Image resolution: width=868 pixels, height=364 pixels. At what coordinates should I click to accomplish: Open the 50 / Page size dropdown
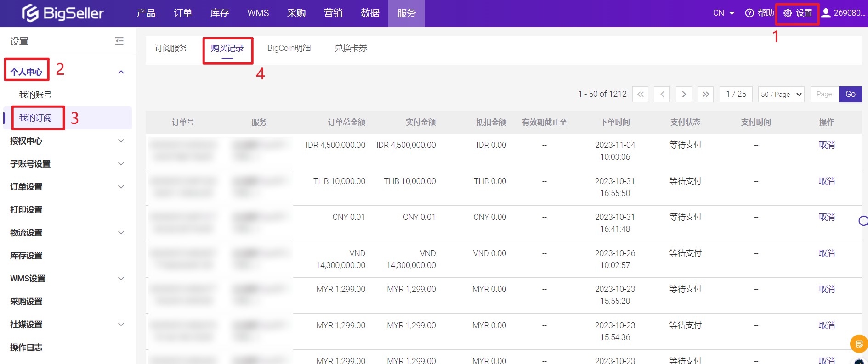(781, 94)
